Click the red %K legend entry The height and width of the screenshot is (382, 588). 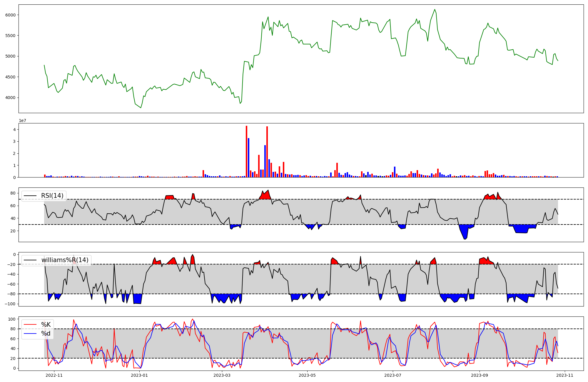pyautogui.click(x=46, y=325)
